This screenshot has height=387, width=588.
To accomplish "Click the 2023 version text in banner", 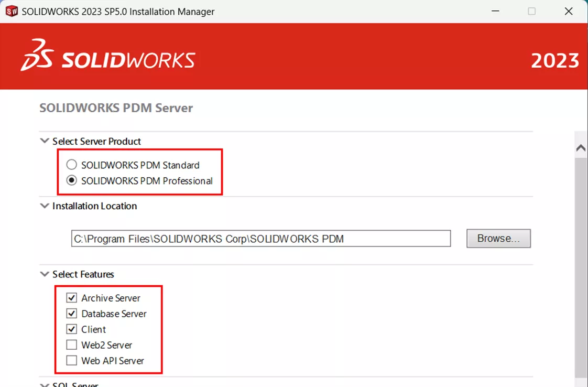I will point(555,61).
